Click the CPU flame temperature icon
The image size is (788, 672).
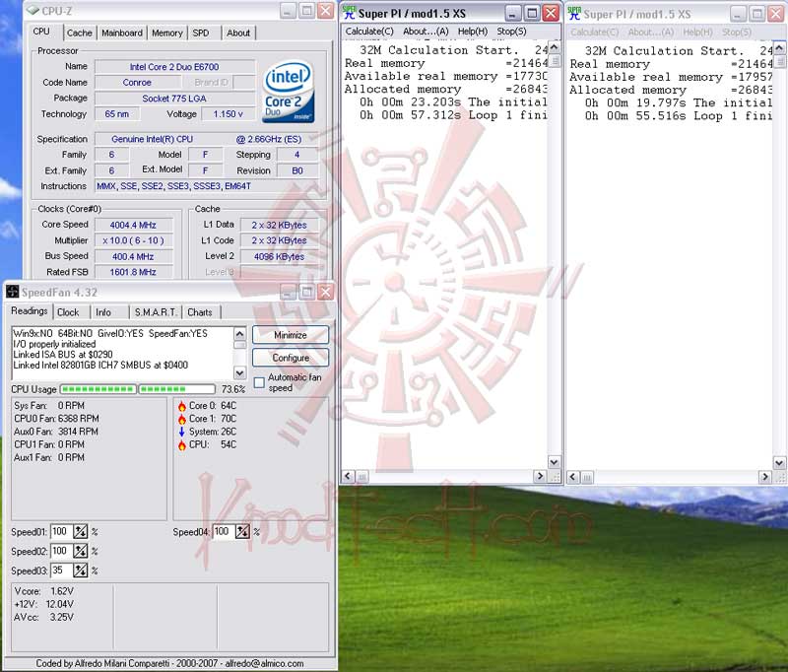[182, 444]
